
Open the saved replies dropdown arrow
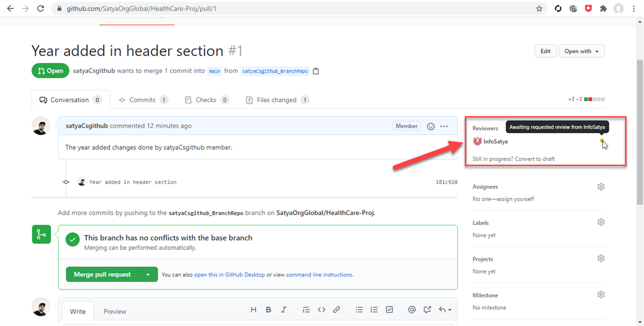click(x=445, y=310)
